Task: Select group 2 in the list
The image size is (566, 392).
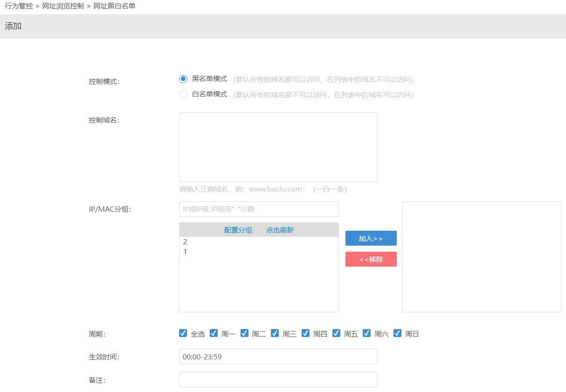Action: (185, 242)
